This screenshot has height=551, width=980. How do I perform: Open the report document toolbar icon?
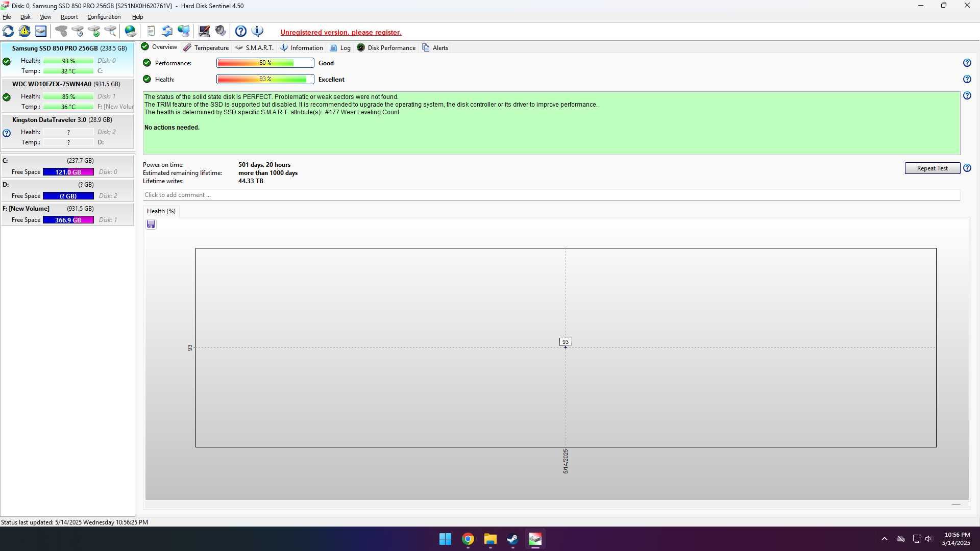[151, 32]
